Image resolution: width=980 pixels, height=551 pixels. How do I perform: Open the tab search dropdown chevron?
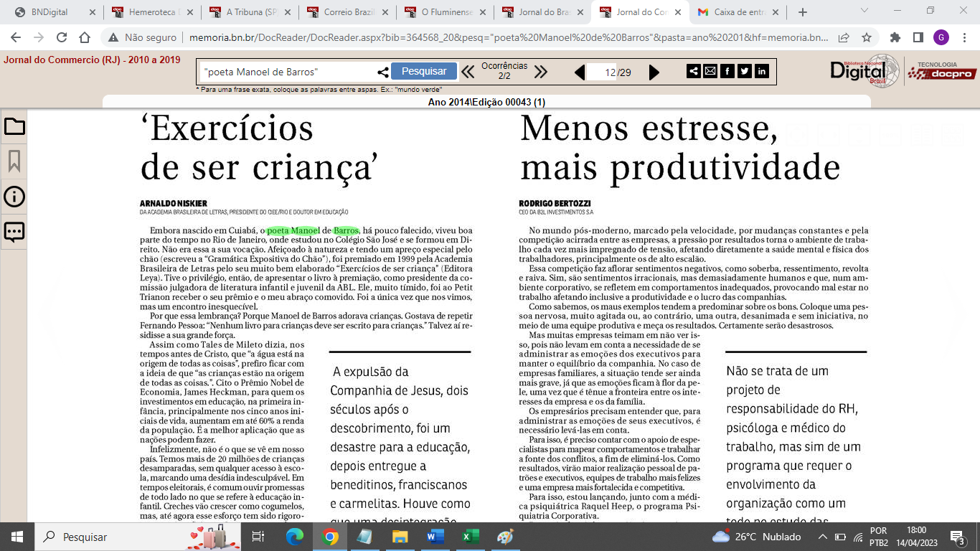click(864, 11)
